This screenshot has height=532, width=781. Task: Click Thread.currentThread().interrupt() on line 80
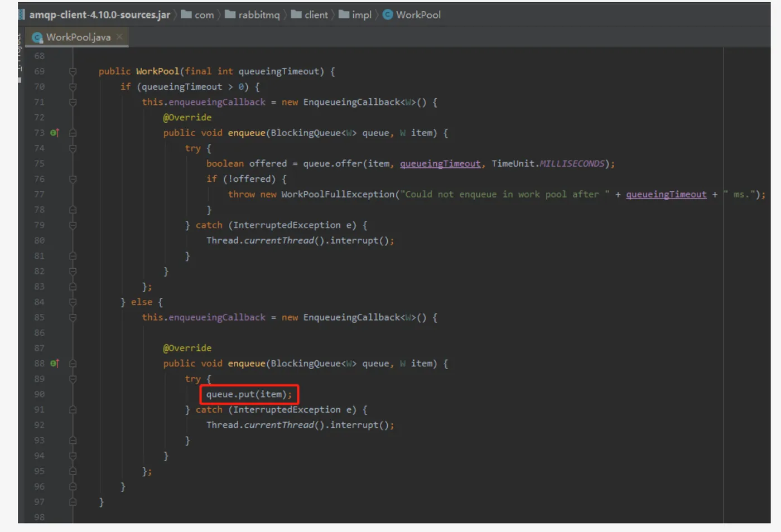pyautogui.click(x=298, y=241)
